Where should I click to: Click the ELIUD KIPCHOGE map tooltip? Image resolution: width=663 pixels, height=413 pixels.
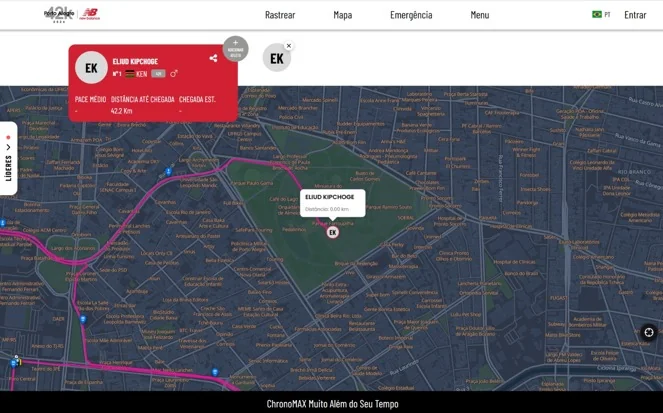coord(333,203)
